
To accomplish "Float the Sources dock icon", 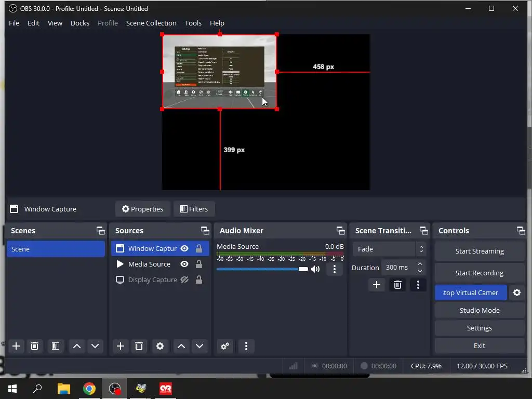I will pyautogui.click(x=205, y=231).
